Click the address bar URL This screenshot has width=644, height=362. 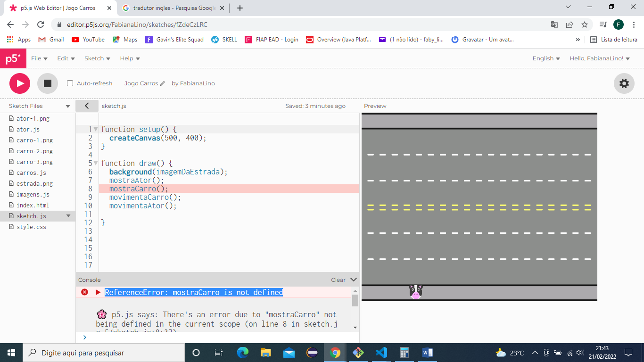[x=137, y=25]
